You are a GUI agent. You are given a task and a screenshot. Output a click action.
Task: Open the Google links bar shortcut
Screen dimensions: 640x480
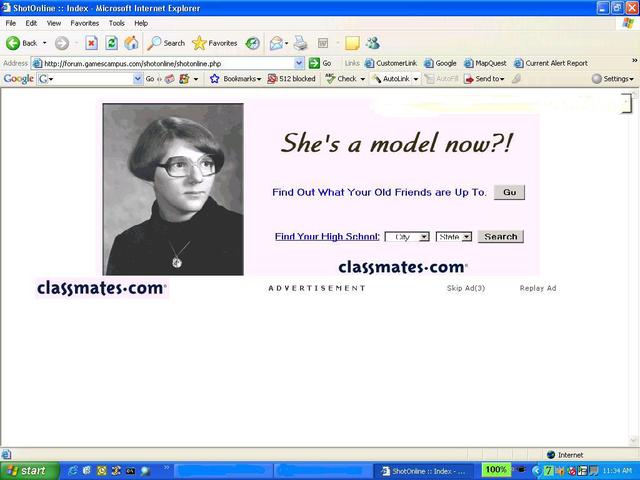coord(440,63)
